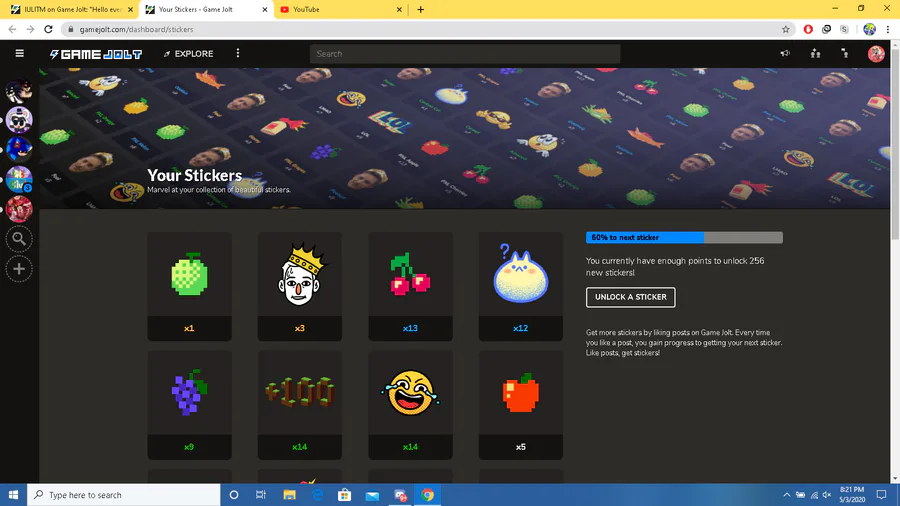The width and height of the screenshot is (900, 506).
Task: Open Task View on the taskbar
Action: (x=261, y=495)
